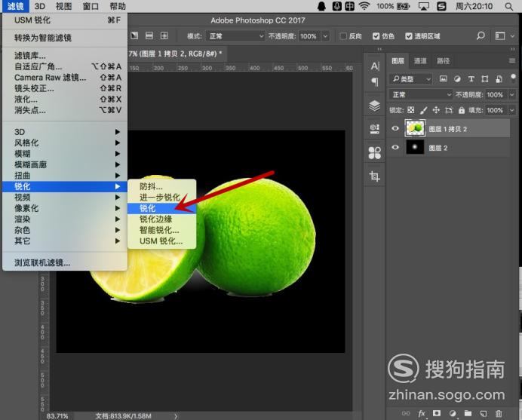Click the Sogou input S icon

(441, 6)
